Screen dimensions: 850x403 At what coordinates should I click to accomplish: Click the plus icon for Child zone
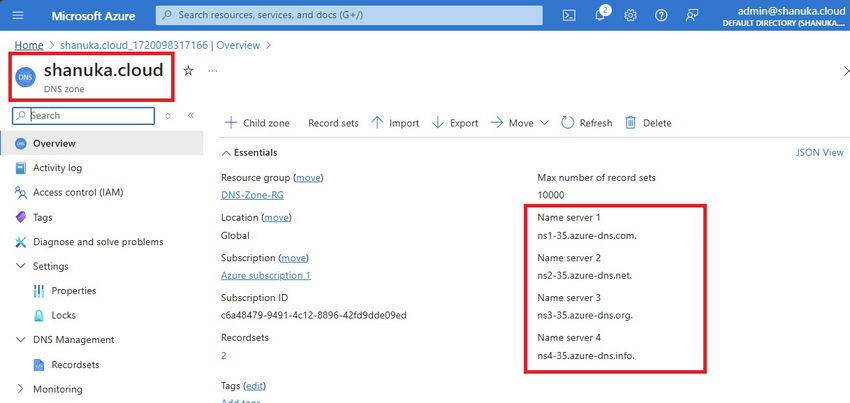pyautogui.click(x=231, y=123)
